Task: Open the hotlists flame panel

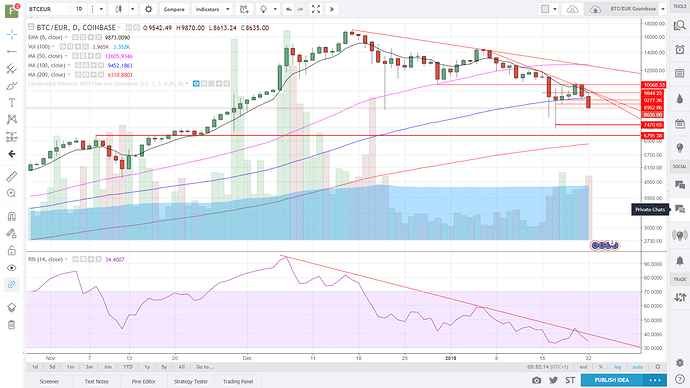Action: [680, 98]
